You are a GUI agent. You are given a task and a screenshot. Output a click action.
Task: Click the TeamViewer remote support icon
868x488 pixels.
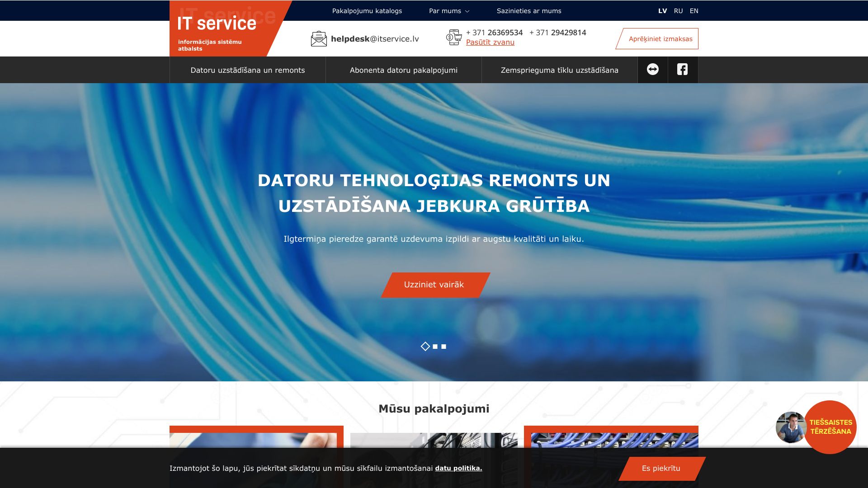652,70
